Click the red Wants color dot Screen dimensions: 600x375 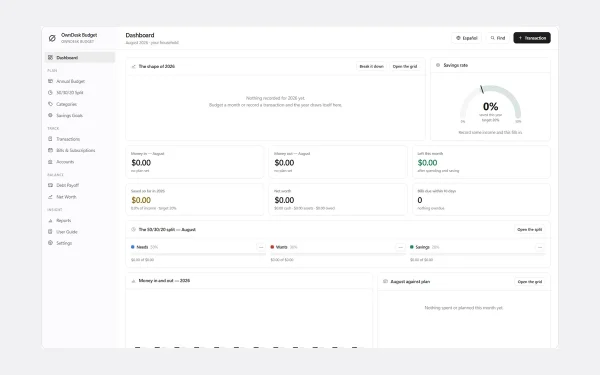[x=272, y=247]
